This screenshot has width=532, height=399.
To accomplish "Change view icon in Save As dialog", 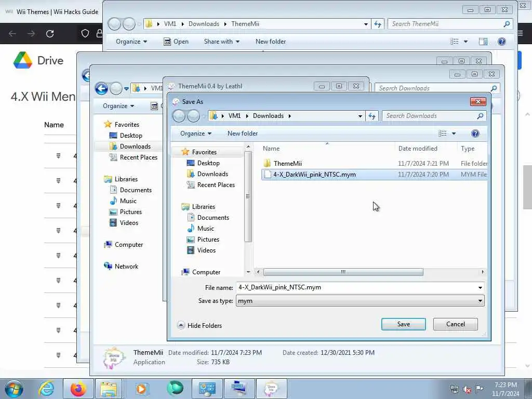I will point(443,134).
